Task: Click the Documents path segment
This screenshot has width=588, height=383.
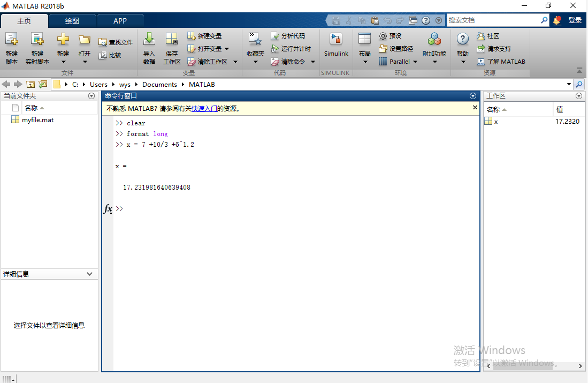Action: pyautogui.click(x=159, y=85)
